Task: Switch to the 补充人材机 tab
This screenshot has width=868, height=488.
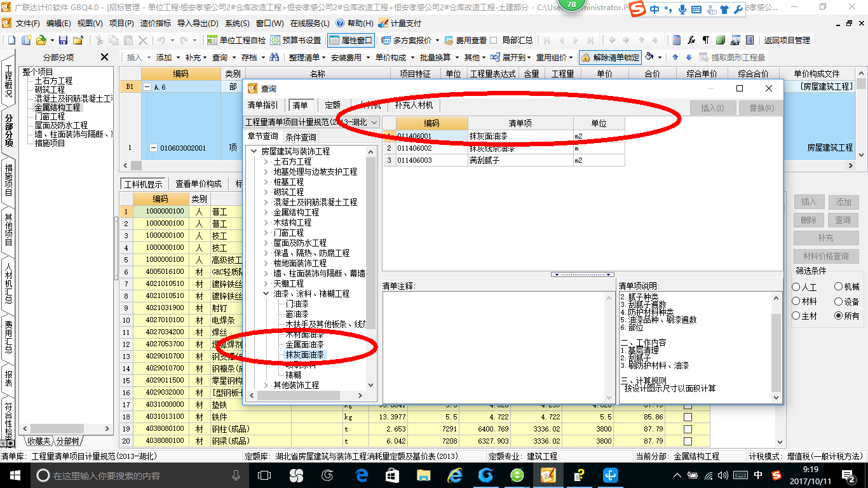Action: click(x=414, y=105)
